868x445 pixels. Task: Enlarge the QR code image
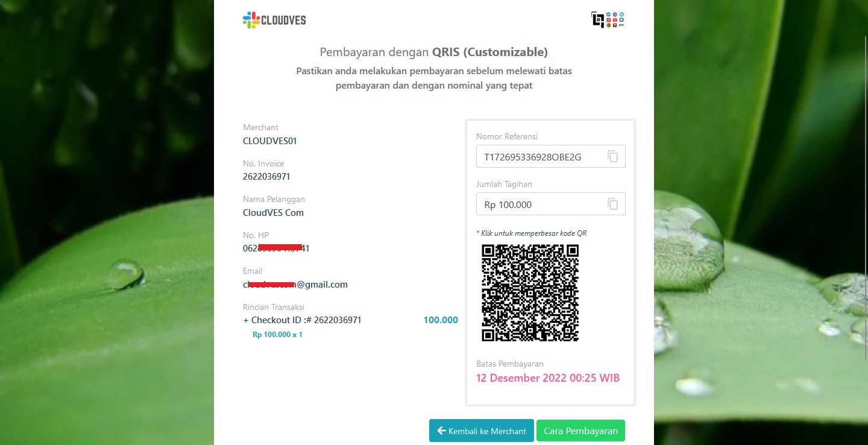530,292
